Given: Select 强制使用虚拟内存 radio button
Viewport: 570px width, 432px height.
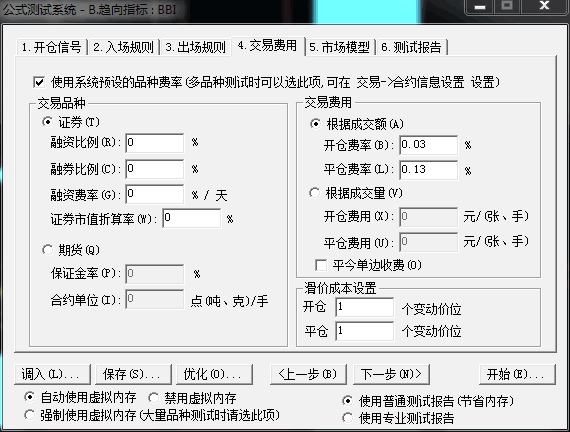Looking at the screenshot, I should pos(29,415).
